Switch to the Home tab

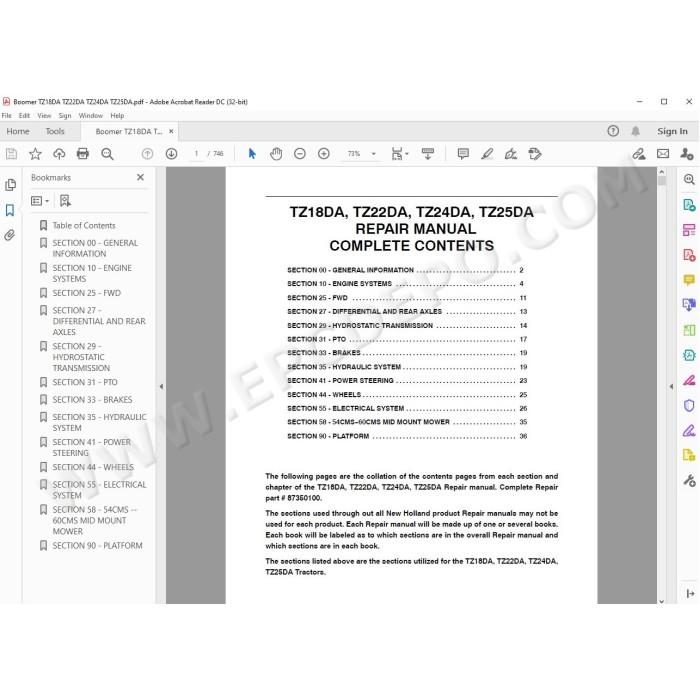(x=18, y=131)
